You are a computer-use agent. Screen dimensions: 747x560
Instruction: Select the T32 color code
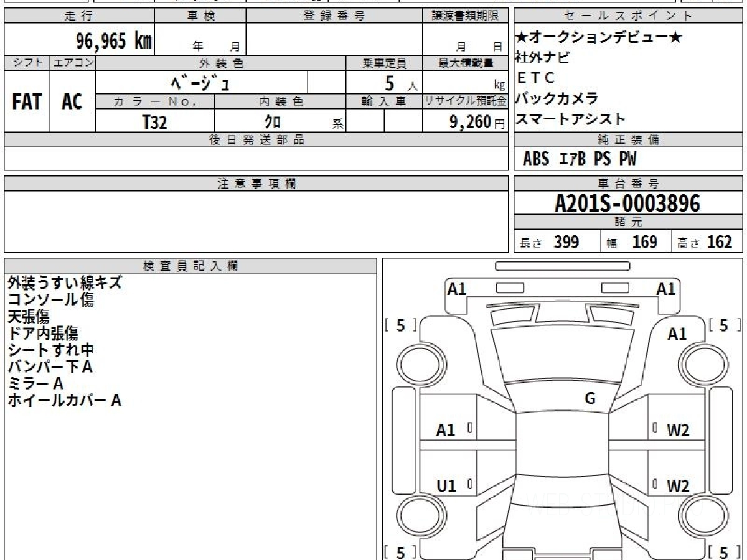coord(155,121)
